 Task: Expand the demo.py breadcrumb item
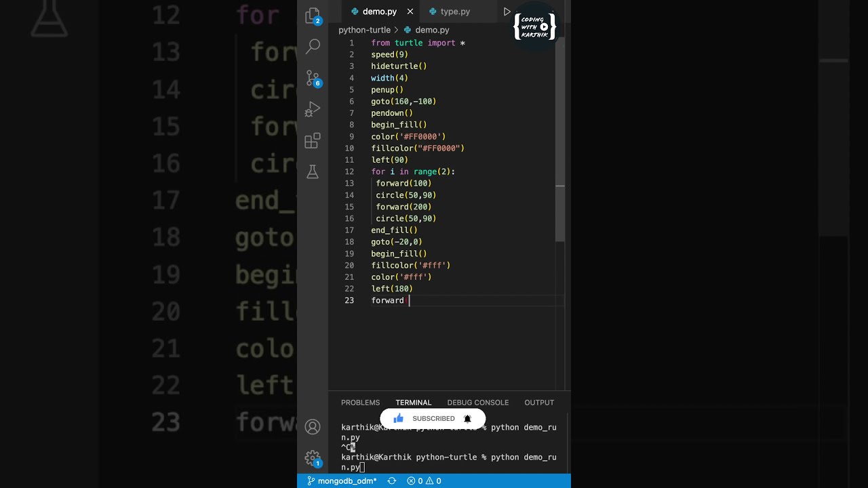432,30
